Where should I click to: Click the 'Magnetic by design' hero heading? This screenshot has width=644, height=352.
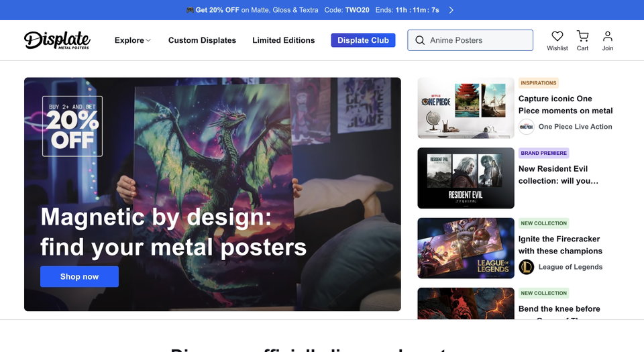pyautogui.click(x=173, y=232)
